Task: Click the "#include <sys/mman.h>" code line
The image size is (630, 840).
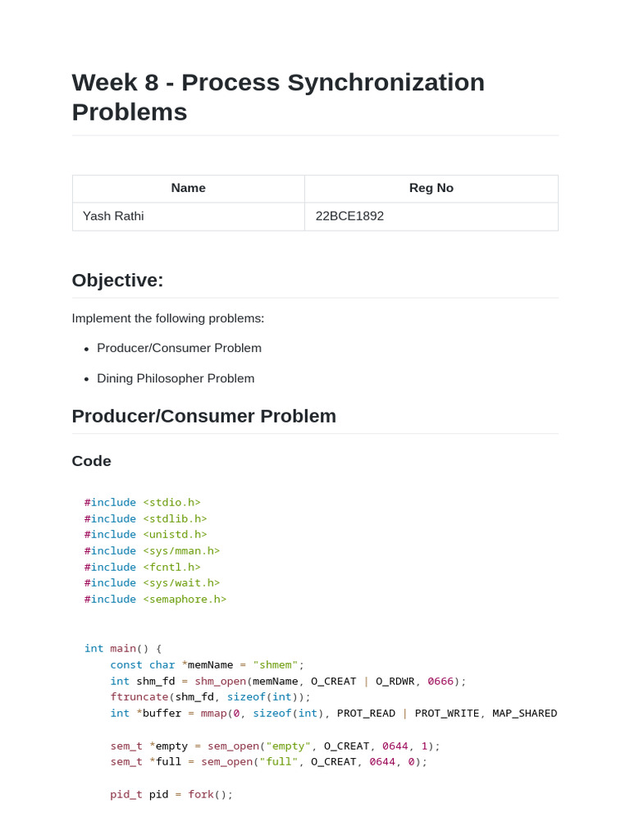Action: [152, 550]
